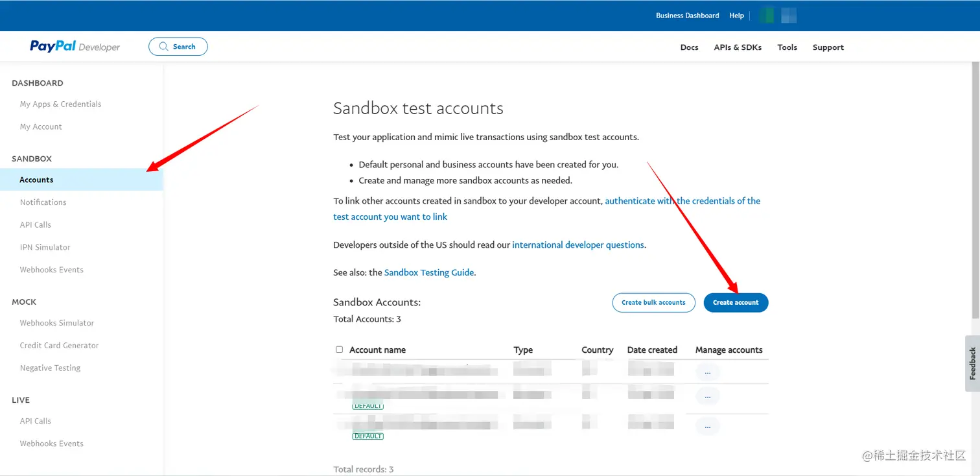Click the PayPal Developer logo
This screenshot has height=476, width=980.
point(75,47)
